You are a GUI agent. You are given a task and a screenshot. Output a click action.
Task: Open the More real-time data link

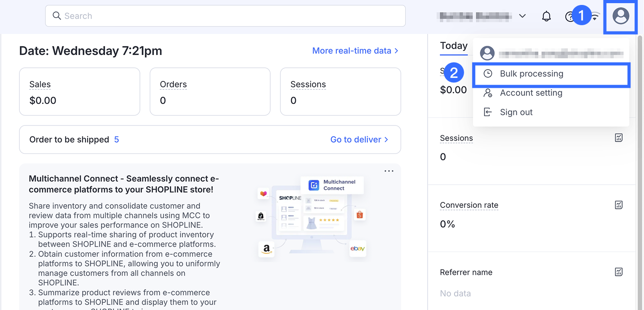coord(355,51)
